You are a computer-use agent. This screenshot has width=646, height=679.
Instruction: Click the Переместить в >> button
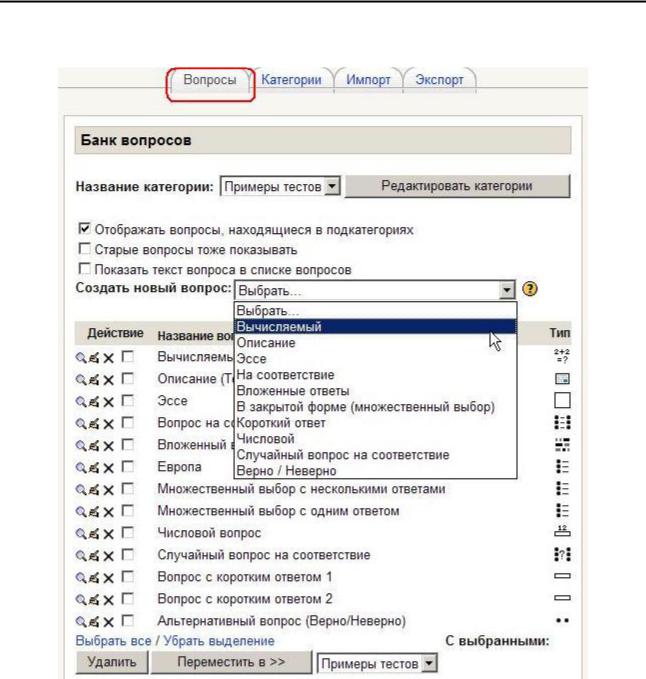tap(231, 662)
